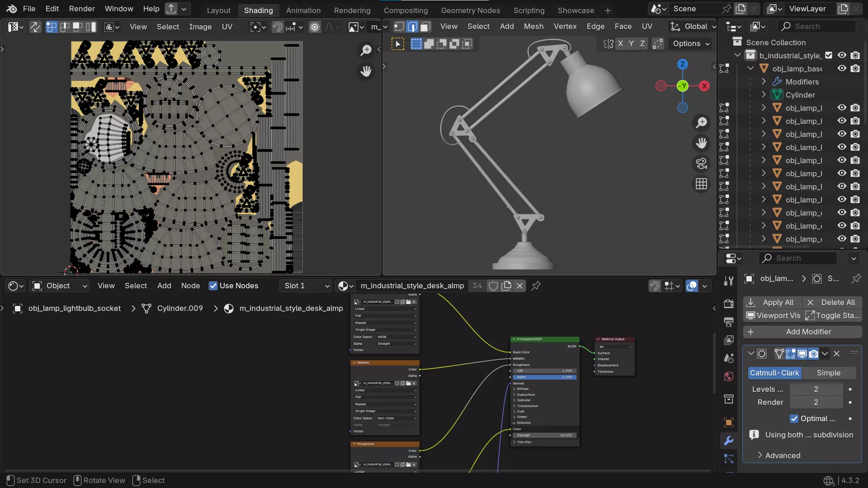
Task: Open the Modifiers wrench properties tab
Action: pyautogui.click(x=728, y=441)
